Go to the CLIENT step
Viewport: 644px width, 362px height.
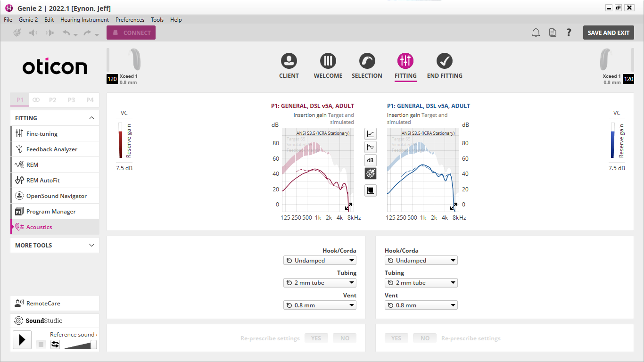[x=289, y=66]
